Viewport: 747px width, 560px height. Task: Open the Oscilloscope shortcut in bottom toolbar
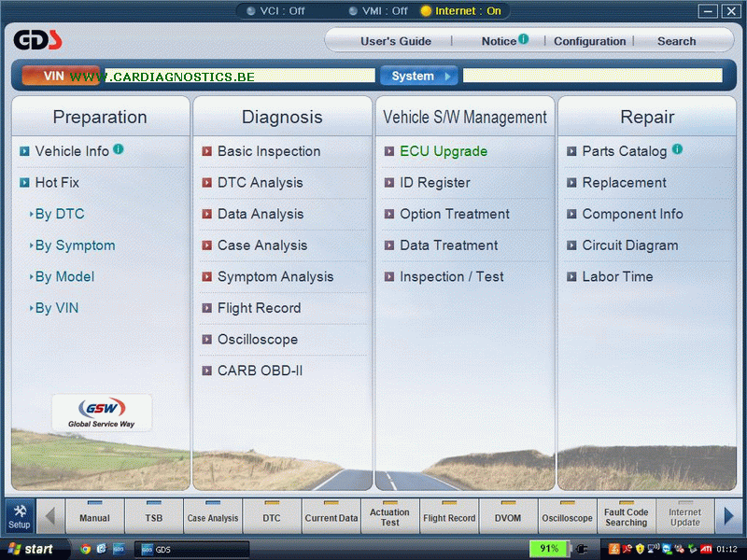(567, 514)
